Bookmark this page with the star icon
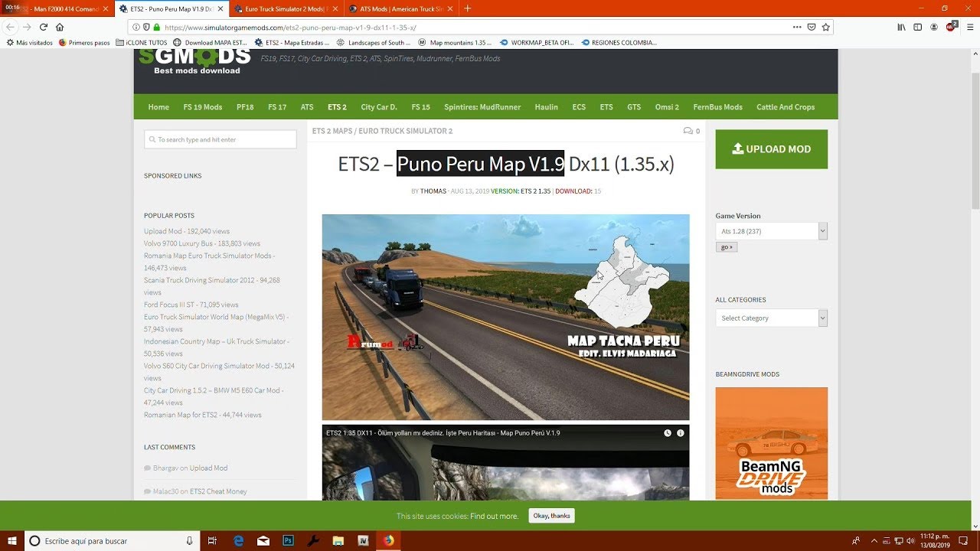 click(x=825, y=27)
